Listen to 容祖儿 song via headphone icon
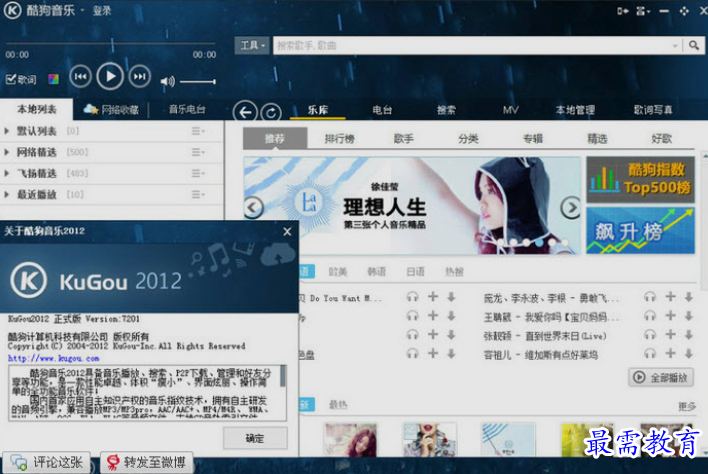 (x=650, y=353)
